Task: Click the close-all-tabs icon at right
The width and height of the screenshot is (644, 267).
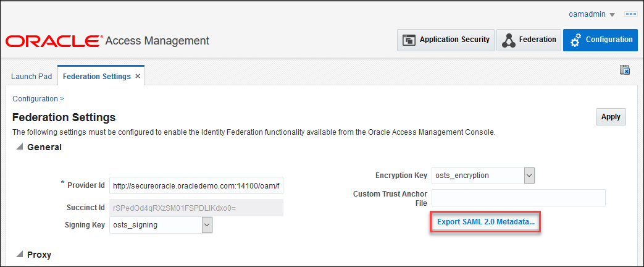Action: click(625, 70)
